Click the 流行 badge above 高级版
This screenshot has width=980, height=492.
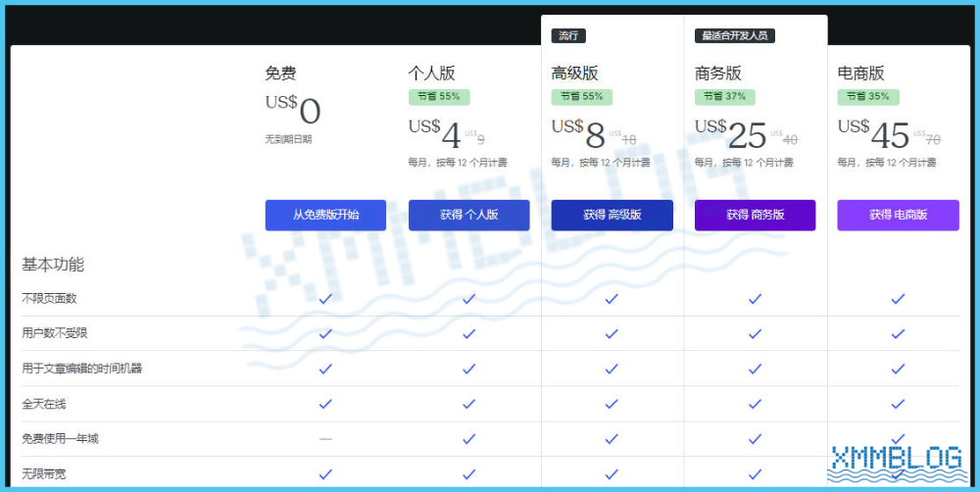tap(568, 36)
